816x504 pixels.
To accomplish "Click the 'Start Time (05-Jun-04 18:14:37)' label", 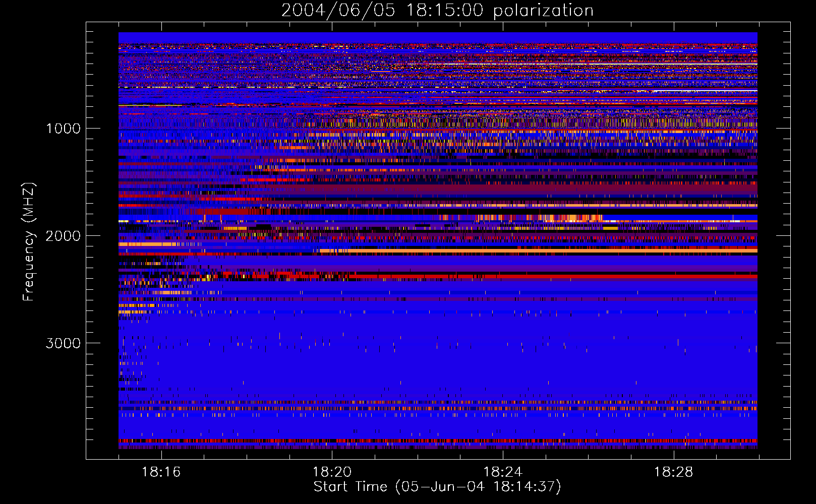I will point(437,487).
